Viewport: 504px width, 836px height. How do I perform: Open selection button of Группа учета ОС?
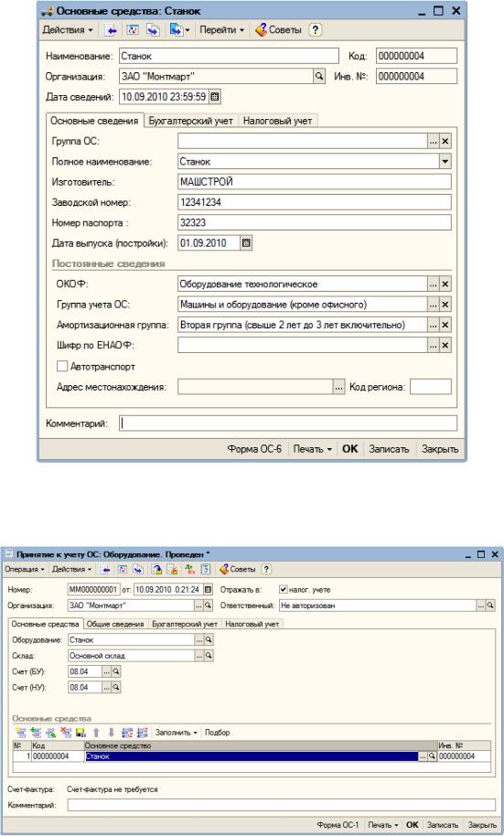[433, 305]
